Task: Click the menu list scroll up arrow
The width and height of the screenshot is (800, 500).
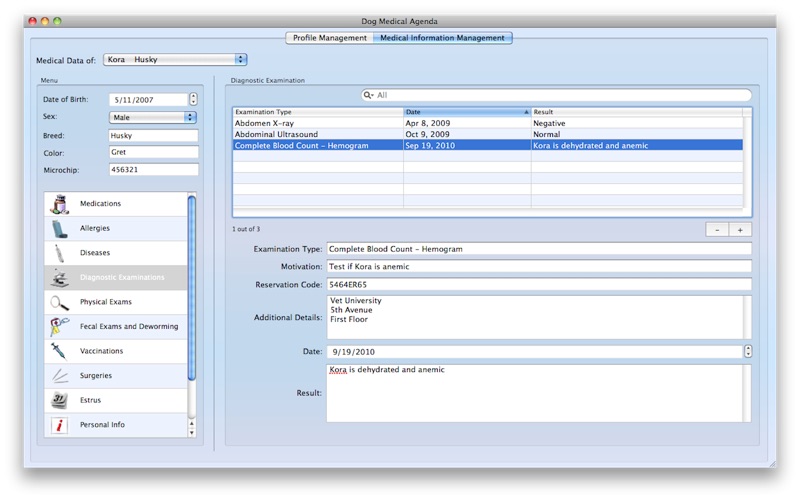Action: (192, 423)
